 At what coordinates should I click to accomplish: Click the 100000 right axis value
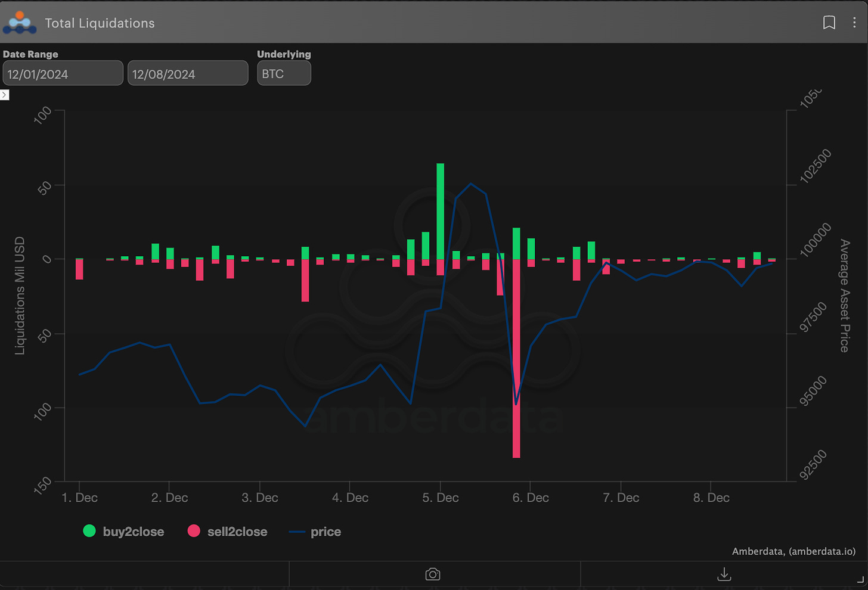(x=816, y=240)
